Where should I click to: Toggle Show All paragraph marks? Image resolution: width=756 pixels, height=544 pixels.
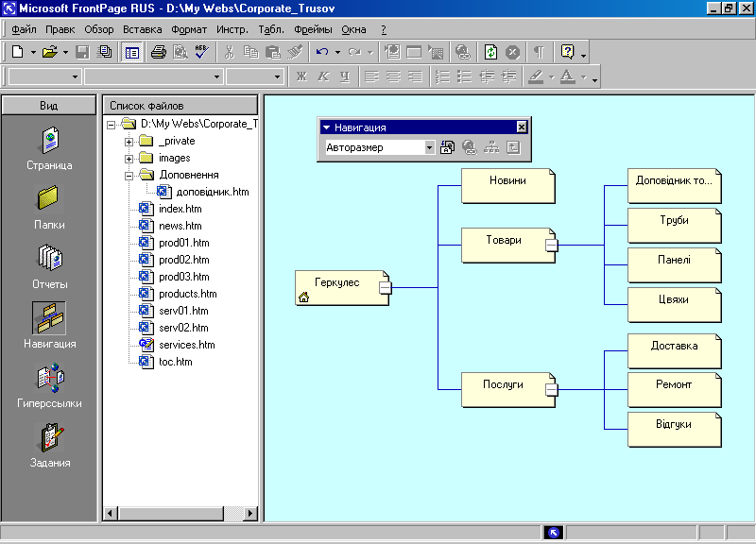pyautogui.click(x=539, y=52)
